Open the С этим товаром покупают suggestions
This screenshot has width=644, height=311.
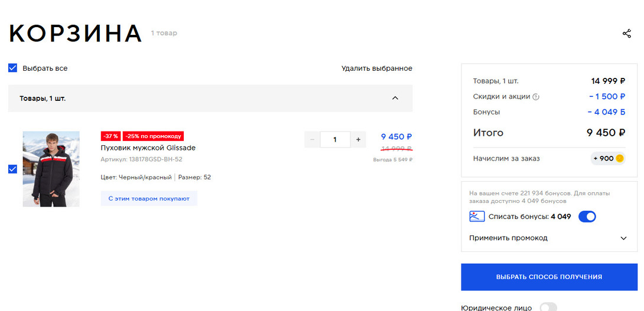click(149, 199)
